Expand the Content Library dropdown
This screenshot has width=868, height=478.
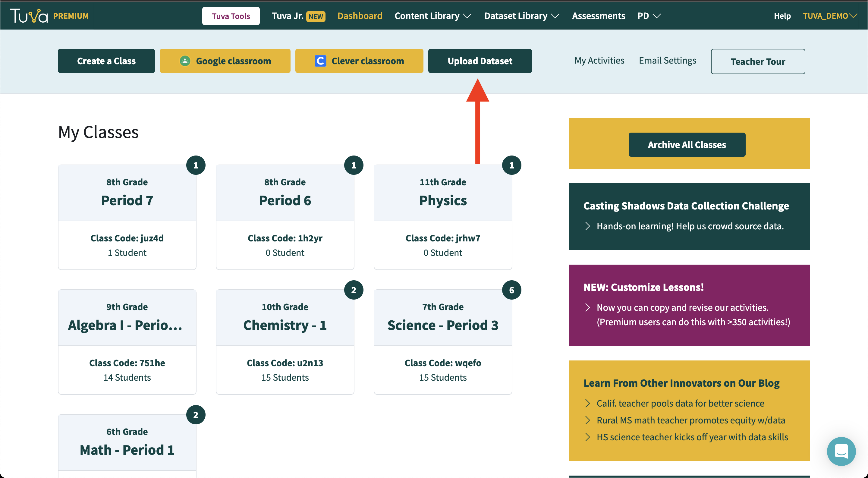433,16
